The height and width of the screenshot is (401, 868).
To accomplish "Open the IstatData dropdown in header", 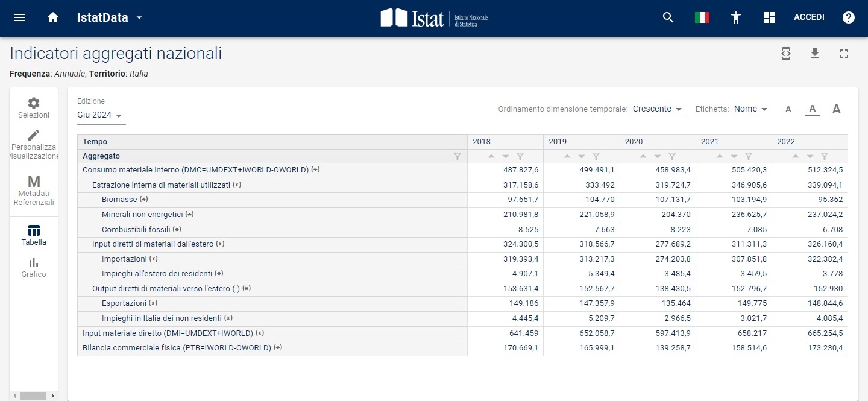I will pos(110,17).
